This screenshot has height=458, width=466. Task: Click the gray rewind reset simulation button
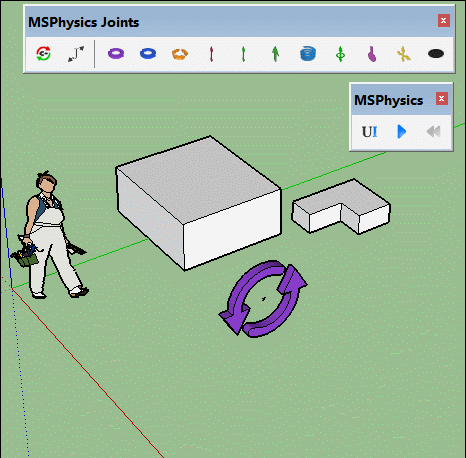[x=434, y=132]
